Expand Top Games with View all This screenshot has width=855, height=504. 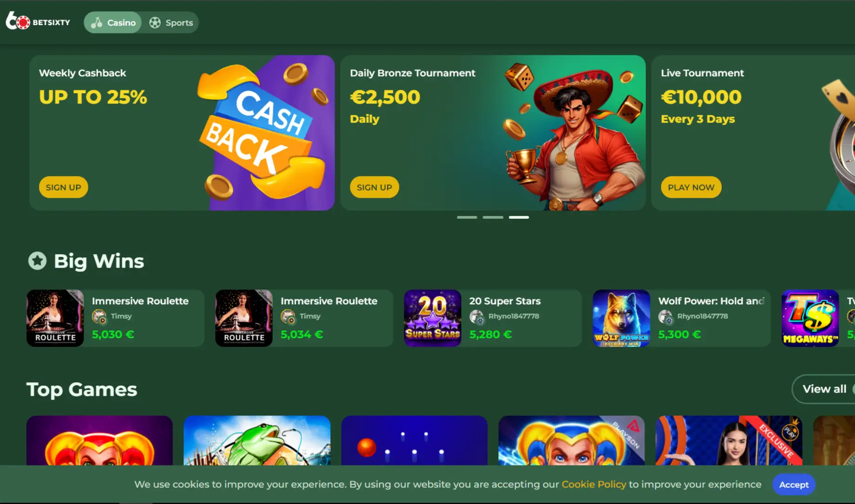click(x=824, y=389)
